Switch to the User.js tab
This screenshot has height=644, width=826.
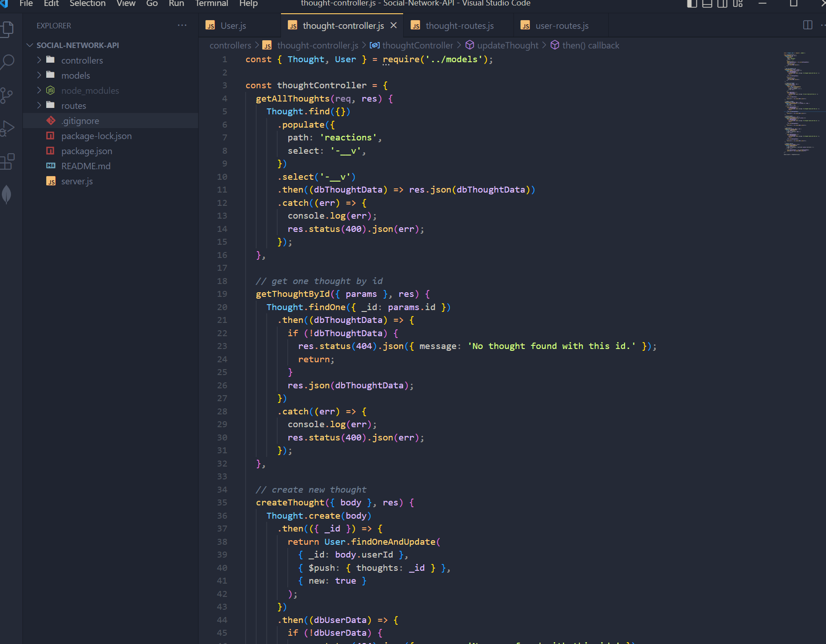232,26
